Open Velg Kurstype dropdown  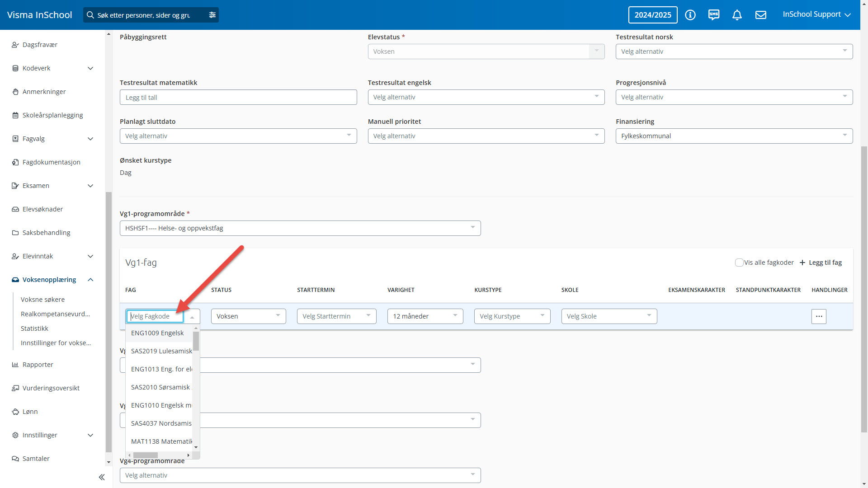pos(512,316)
